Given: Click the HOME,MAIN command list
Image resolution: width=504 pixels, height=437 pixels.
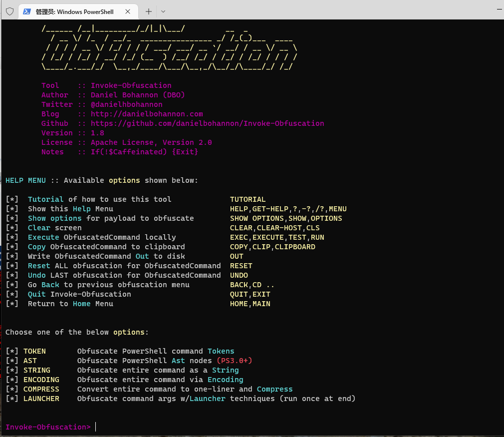Looking at the screenshot, I should coord(250,304).
